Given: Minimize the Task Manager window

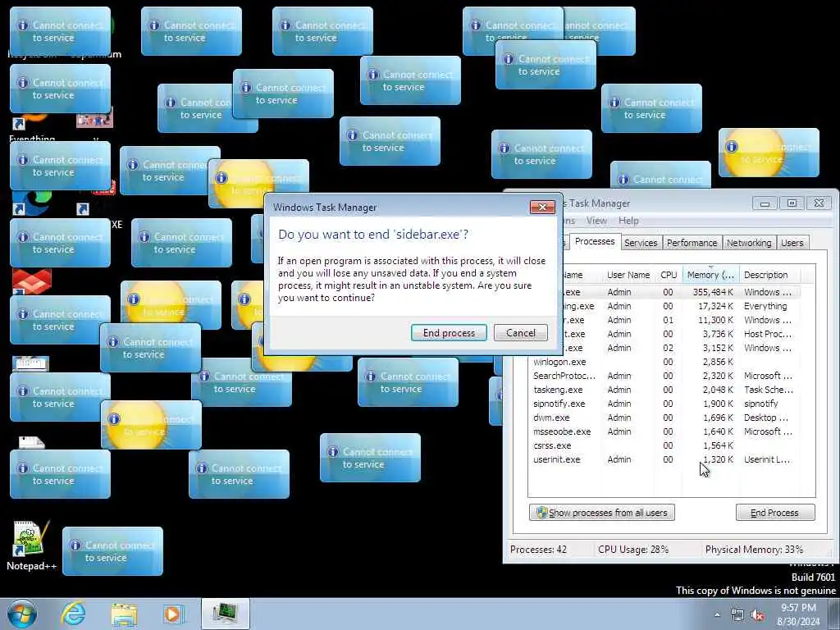Looking at the screenshot, I should point(765,203).
